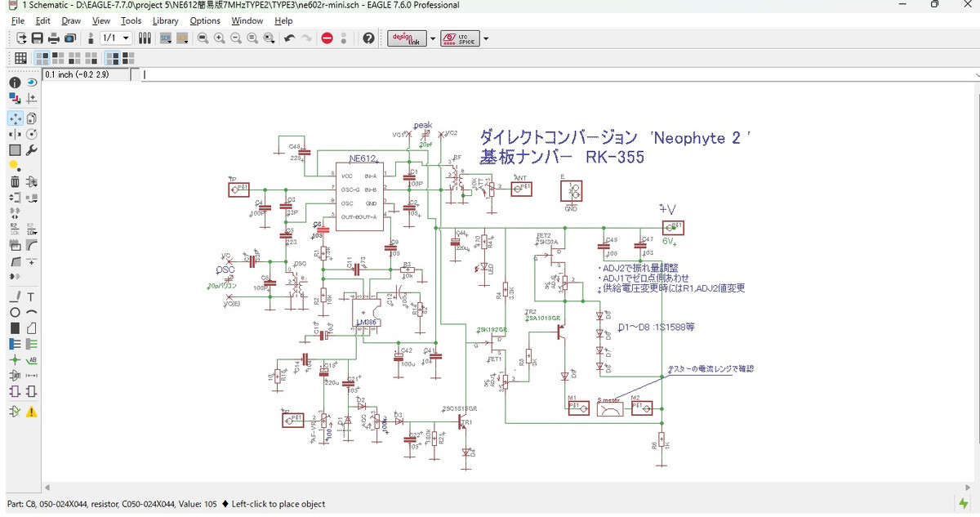This screenshot has height=517, width=980.
Task: Expand the LTC Spice dropdown arrow
Action: click(x=487, y=38)
